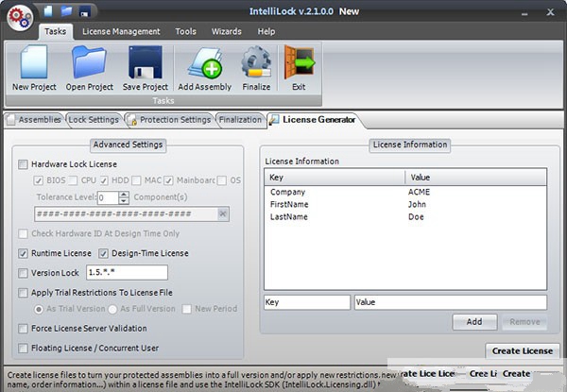This screenshot has height=392, width=567.
Task: Clear the hardware ID field with X icon
Action: point(223,213)
